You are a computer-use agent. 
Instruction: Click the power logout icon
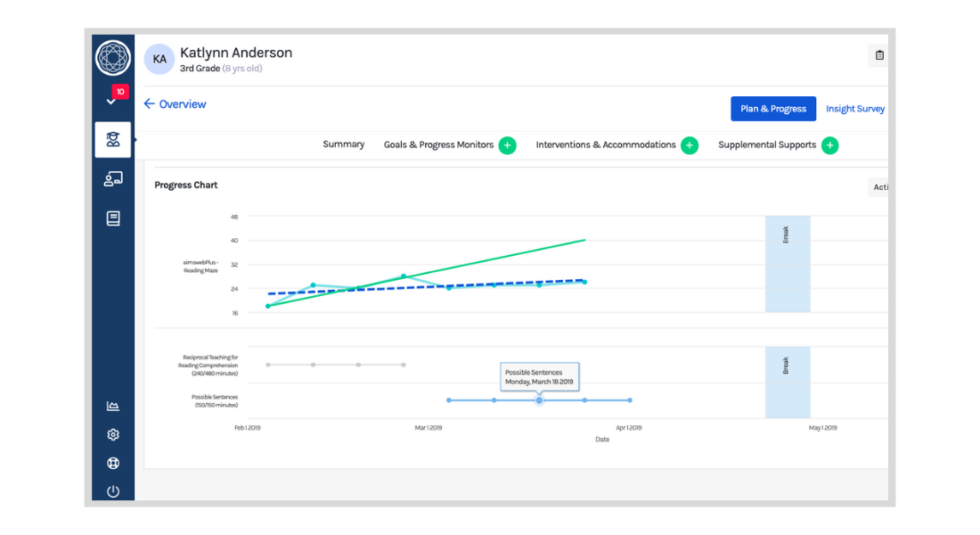pyautogui.click(x=113, y=491)
